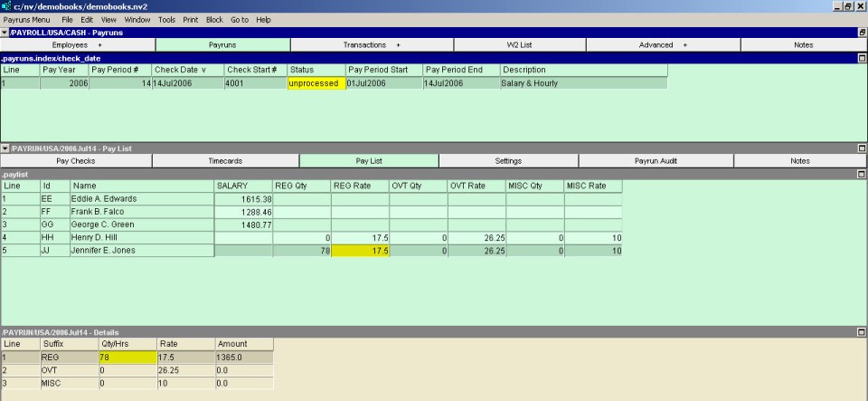Click the REG Qty/Hrs field showing 78

pos(127,358)
